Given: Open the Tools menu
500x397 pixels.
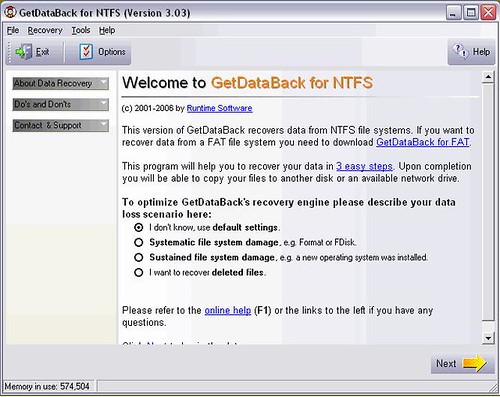Looking at the screenshot, I should [x=81, y=30].
